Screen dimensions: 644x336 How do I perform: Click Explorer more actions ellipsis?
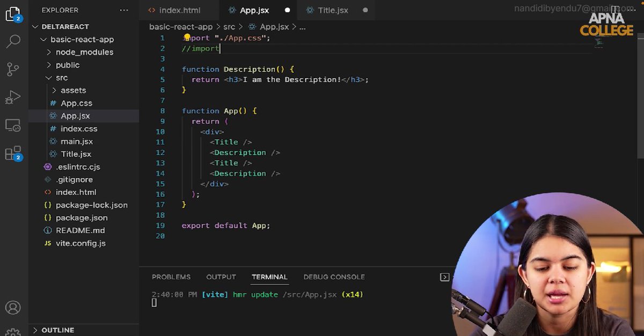coord(124,10)
